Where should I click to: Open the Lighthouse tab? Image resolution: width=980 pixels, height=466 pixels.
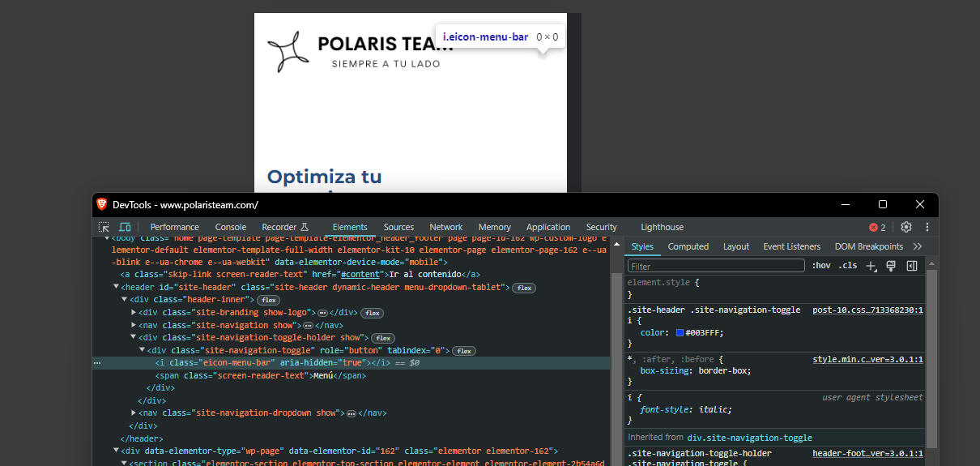point(663,227)
